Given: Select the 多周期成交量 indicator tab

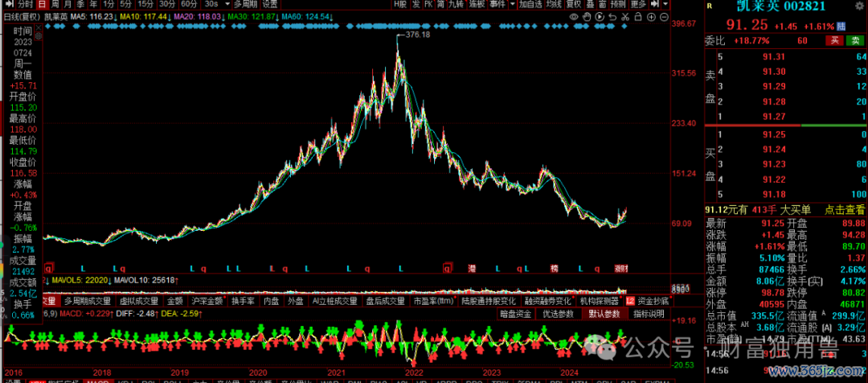Looking at the screenshot, I should (x=88, y=301).
